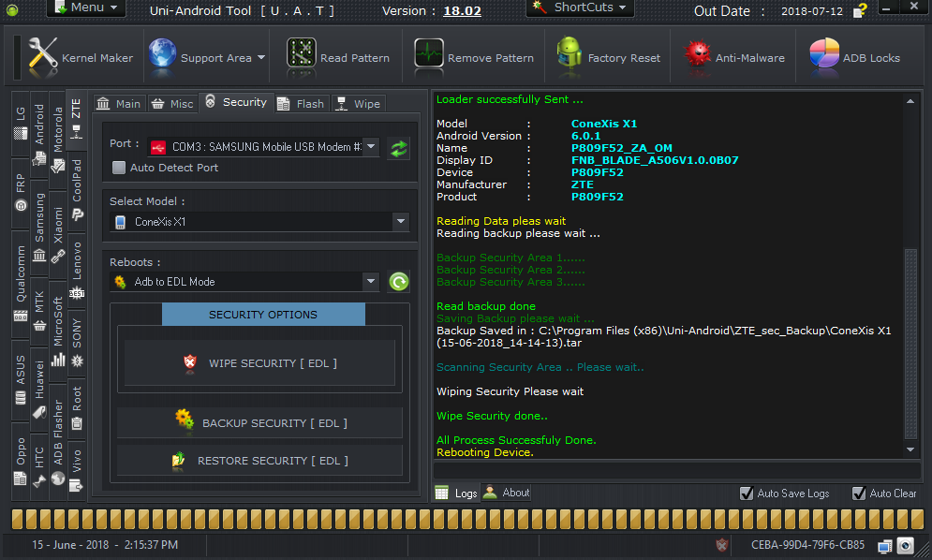Execute the selected reboot mode

[x=399, y=281]
